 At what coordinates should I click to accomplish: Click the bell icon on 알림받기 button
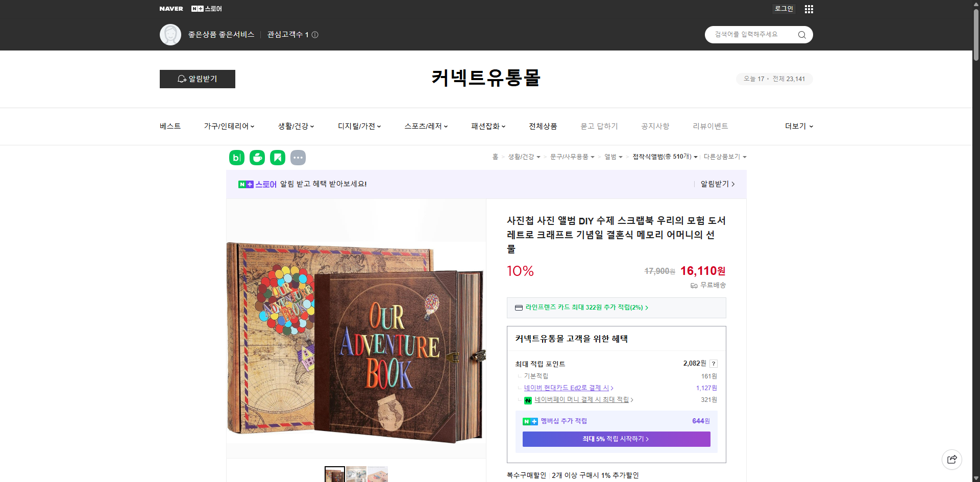coord(182,79)
